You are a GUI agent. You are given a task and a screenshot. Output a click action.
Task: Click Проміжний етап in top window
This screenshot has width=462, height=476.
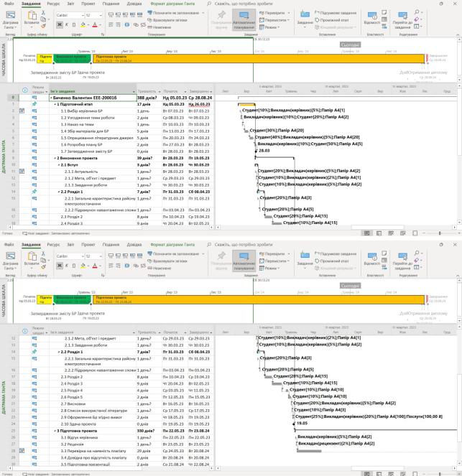coord(332,20)
